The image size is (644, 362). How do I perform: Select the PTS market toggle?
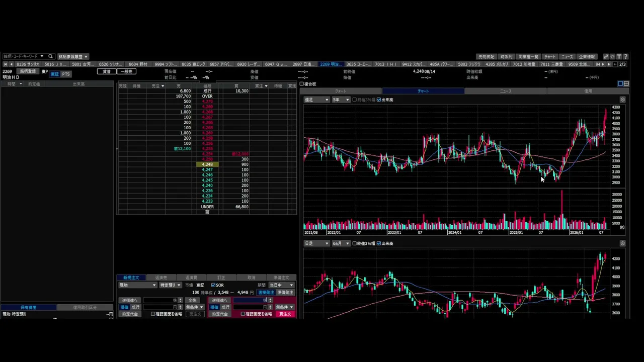click(66, 74)
